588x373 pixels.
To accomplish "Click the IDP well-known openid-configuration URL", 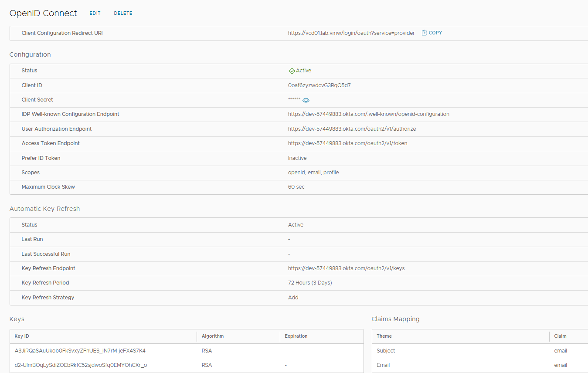I will pos(368,114).
